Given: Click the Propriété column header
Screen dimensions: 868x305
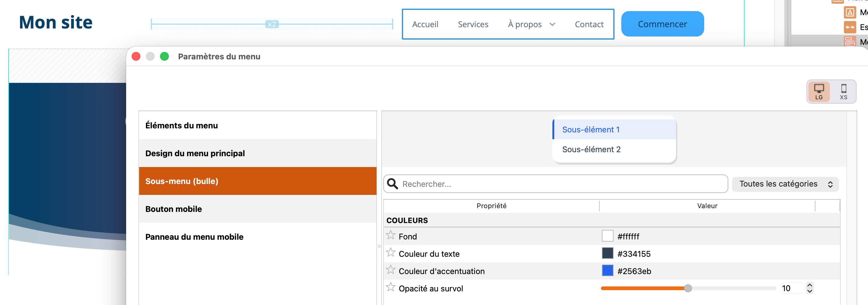Looking at the screenshot, I should 491,206.
